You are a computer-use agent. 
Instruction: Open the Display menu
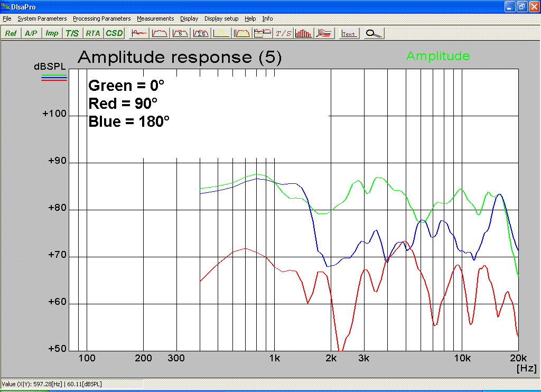(x=189, y=18)
